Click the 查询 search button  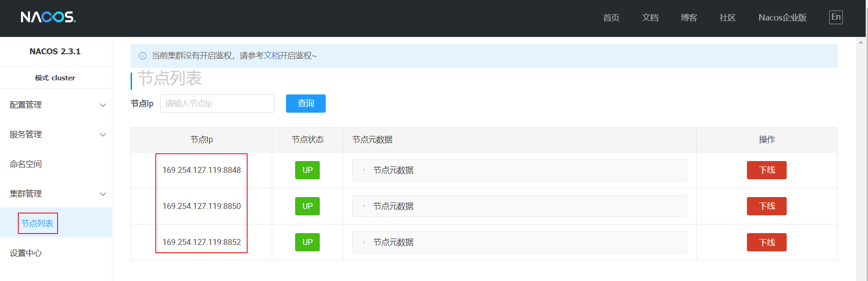(x=306, y=104)
